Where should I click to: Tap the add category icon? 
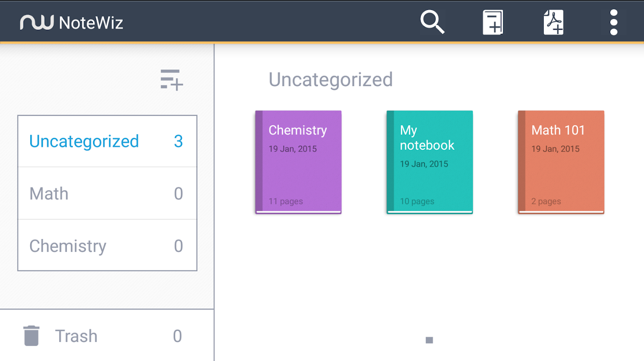pyautogui.click(x=171, y=79)
